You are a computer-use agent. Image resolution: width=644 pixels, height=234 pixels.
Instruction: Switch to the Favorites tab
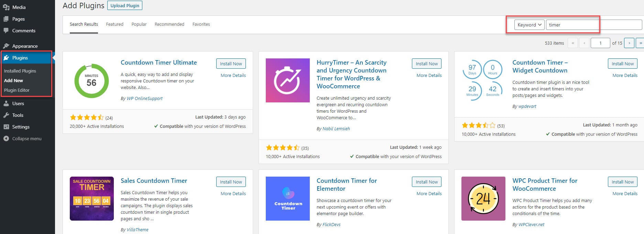[x=201, y=24]
